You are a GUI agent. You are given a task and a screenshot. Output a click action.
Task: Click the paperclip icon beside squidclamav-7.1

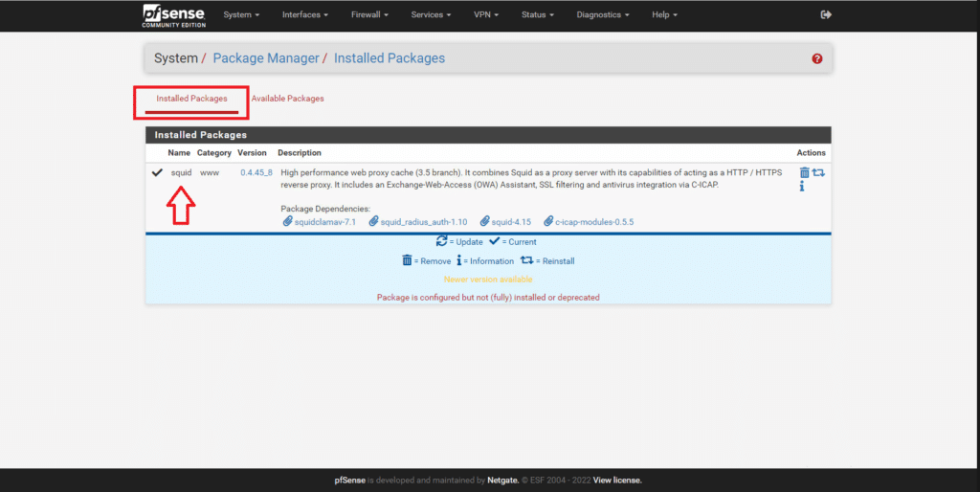coord(287,221)
